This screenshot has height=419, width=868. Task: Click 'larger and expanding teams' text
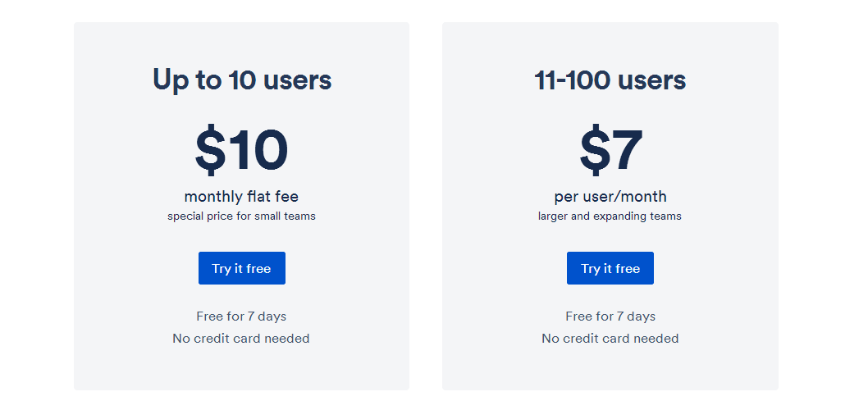click(x=610, y=216)
